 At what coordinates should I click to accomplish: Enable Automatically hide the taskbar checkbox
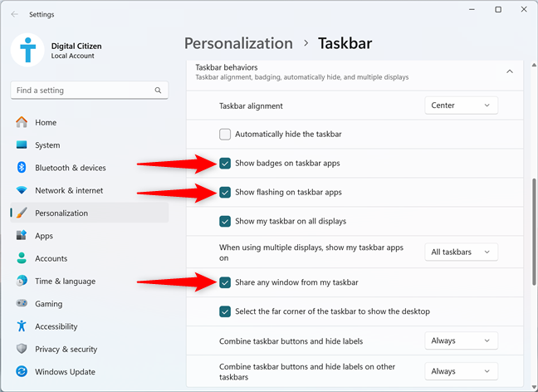click(225, 135)
